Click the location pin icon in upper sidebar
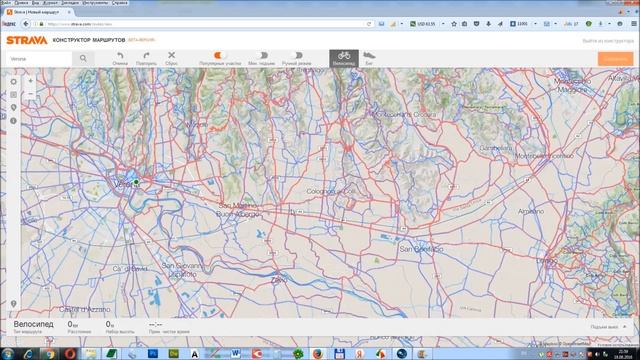The width and height of the screenshot is (640, 360). [13, 108]
